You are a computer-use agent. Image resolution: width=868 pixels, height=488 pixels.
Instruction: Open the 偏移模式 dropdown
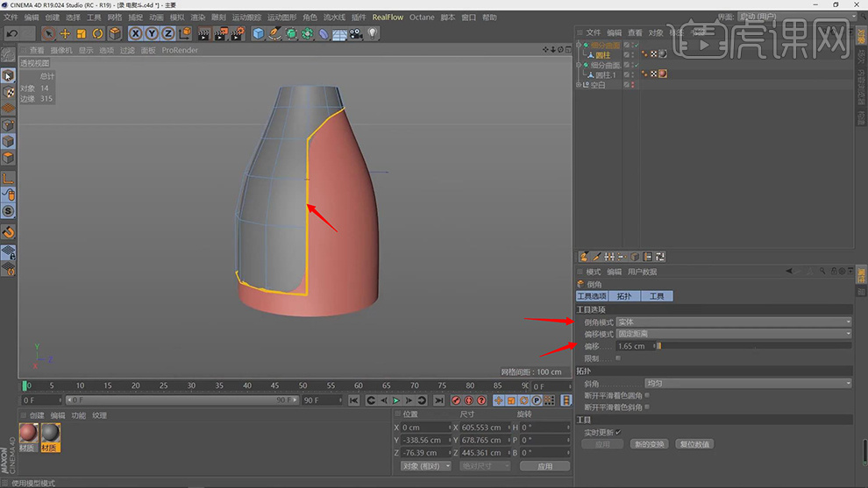733,334
